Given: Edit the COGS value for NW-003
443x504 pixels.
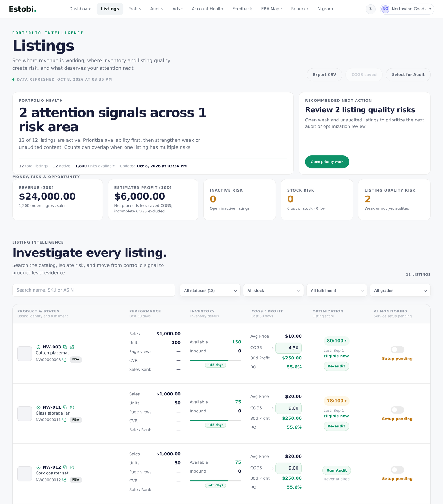Looking at the screenshot, I should point(289,348).
